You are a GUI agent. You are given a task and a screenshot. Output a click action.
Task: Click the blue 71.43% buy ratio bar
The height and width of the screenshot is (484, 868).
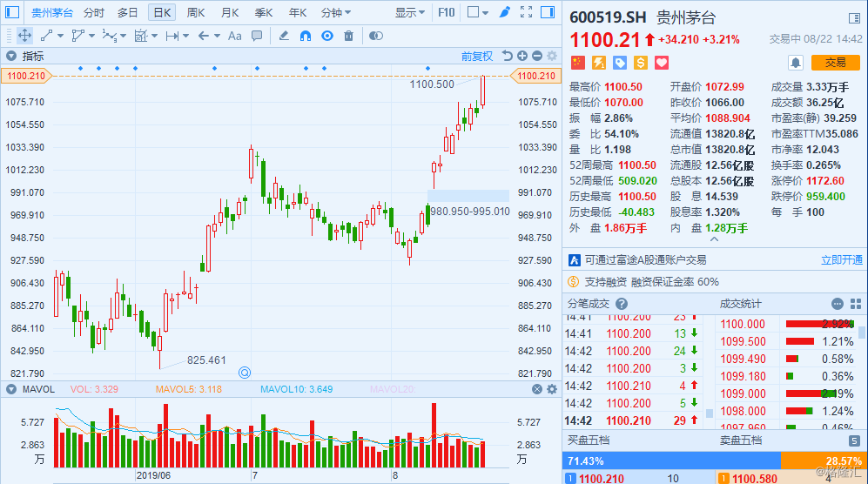pos(671,460)
